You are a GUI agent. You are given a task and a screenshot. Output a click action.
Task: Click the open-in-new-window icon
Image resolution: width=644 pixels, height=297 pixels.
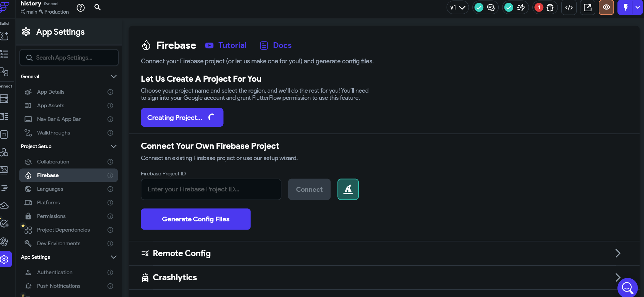pos(588,7)
